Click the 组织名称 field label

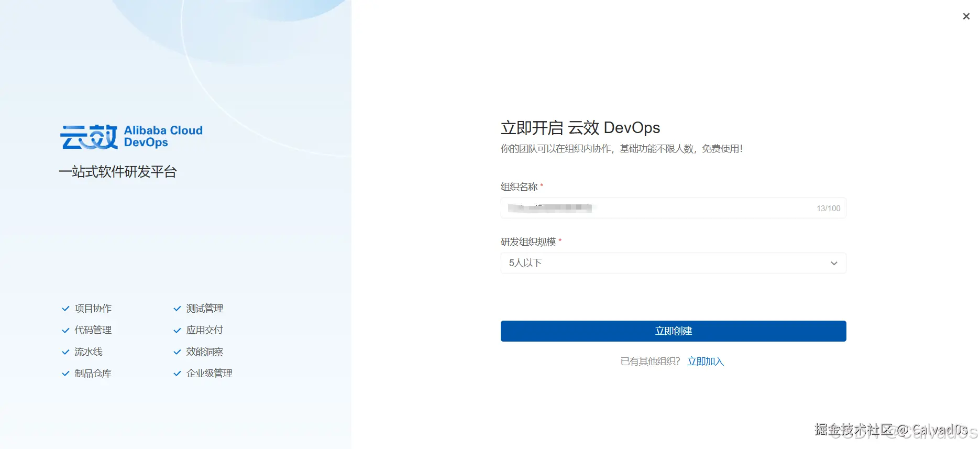click(519, 187)
